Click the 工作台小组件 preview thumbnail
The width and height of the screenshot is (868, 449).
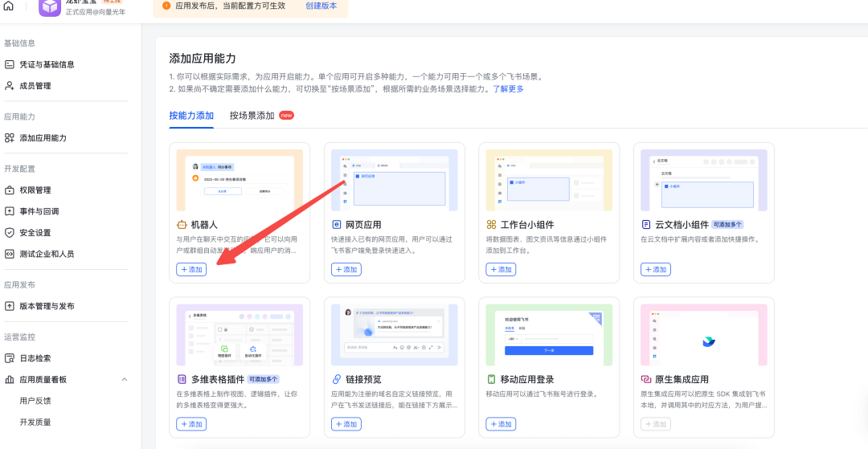(549, 180)
